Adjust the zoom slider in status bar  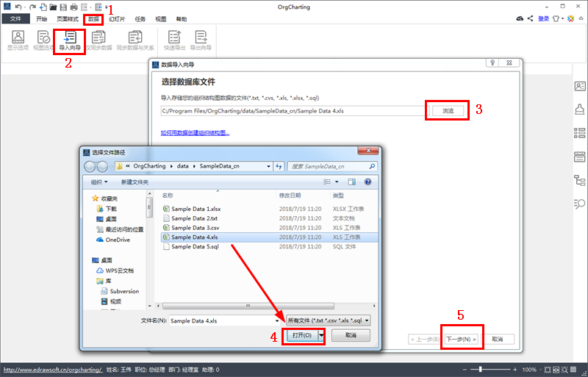tap(480, 370)
